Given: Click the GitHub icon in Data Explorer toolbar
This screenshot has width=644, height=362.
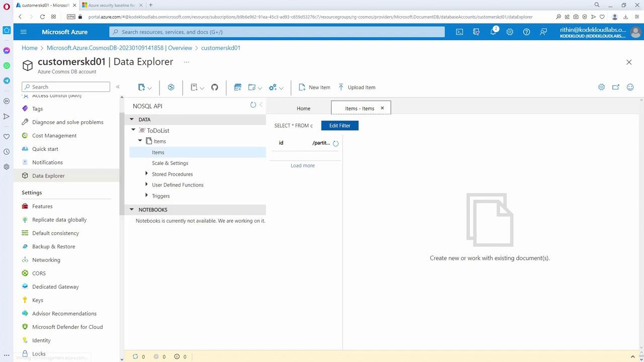Looking at the screenshot, I should 215,87.
